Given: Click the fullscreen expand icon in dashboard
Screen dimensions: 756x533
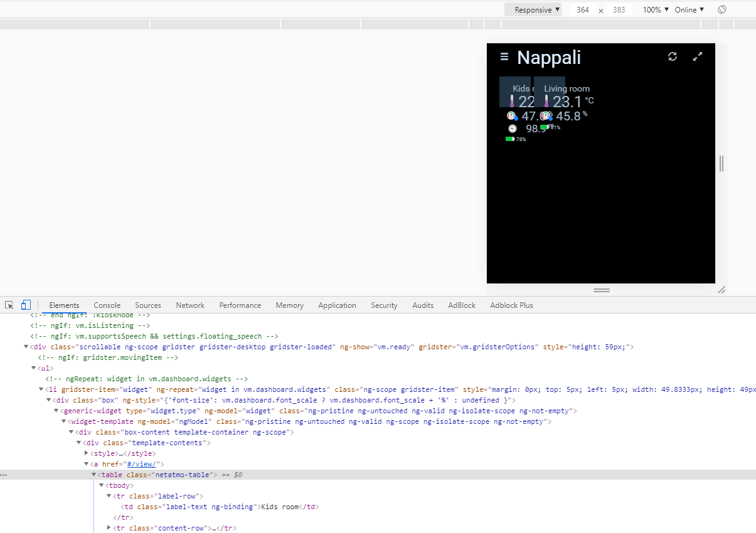Looking at the screenshot, I should pos(697,57).
